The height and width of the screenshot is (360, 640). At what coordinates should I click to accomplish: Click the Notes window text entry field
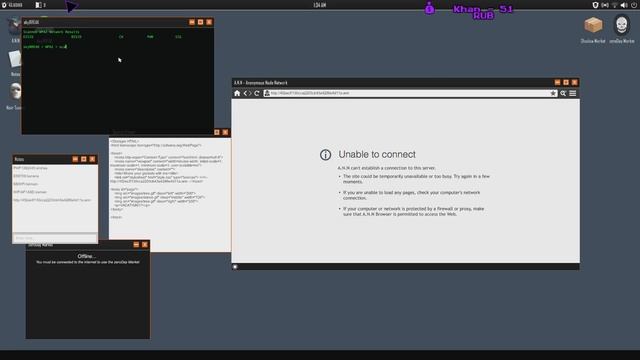click(x=55, y=238)
